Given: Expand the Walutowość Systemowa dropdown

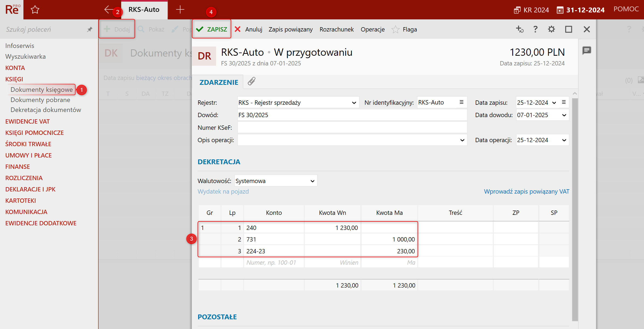Looking at the screenshot, I should (312, 181).
